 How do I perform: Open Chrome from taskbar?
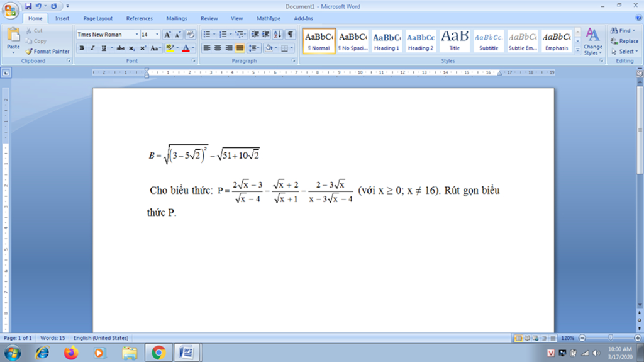158,353
